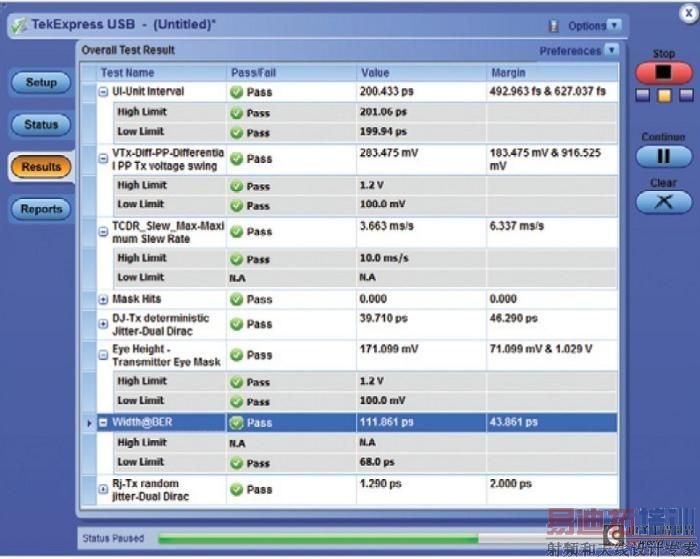
Task: Click the Pass check icon for Mask Hits
Action: point(237,299)
